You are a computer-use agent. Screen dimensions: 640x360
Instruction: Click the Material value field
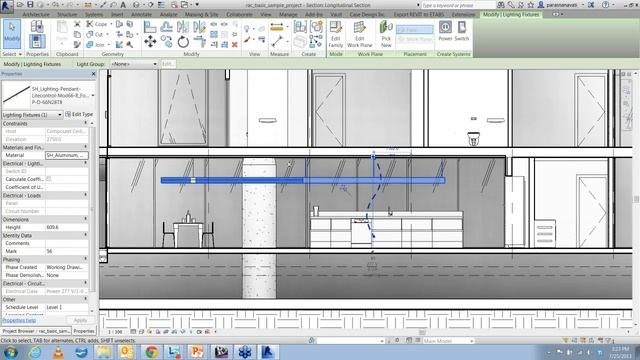(66, 155)
